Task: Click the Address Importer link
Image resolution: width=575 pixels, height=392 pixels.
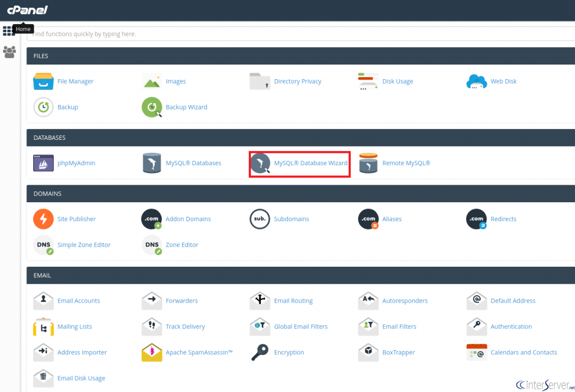Action: click(x=82, y=352)
